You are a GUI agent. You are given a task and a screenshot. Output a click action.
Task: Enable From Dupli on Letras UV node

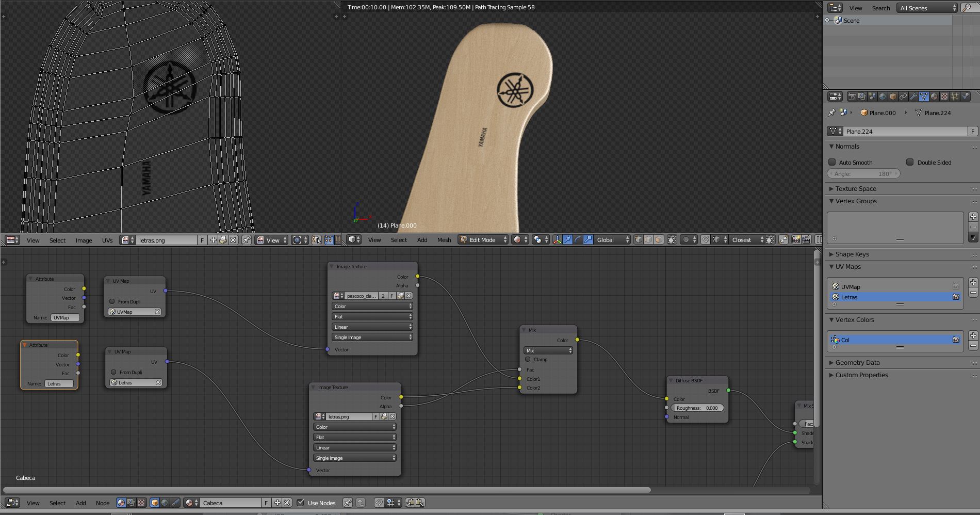[x=113, y=372]
